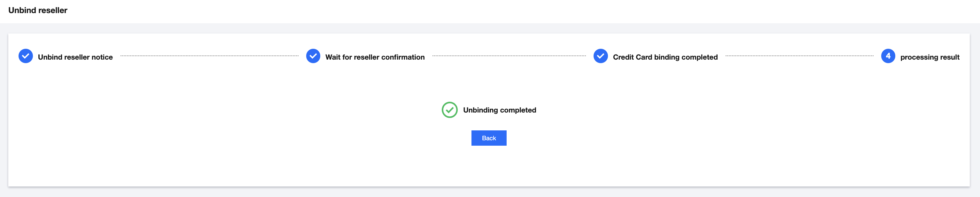Viewport: 980px width, 197px height.
Task: Click the gray strip below the result card
Action: coord(490,192)
